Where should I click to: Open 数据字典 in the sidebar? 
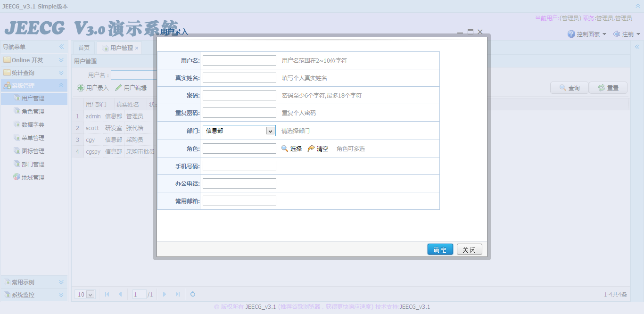(33, 125)
